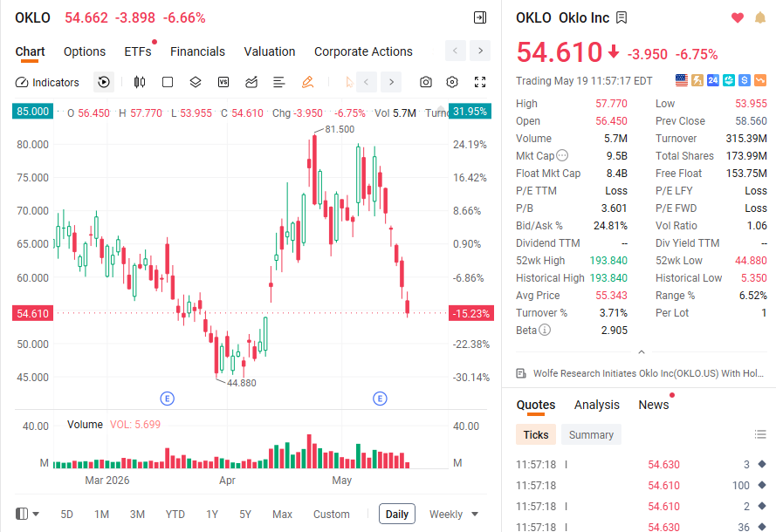Activate the orange drawing pencil tool
The height and width of the screenshot is (532, 776).
[x=307, y=82]
